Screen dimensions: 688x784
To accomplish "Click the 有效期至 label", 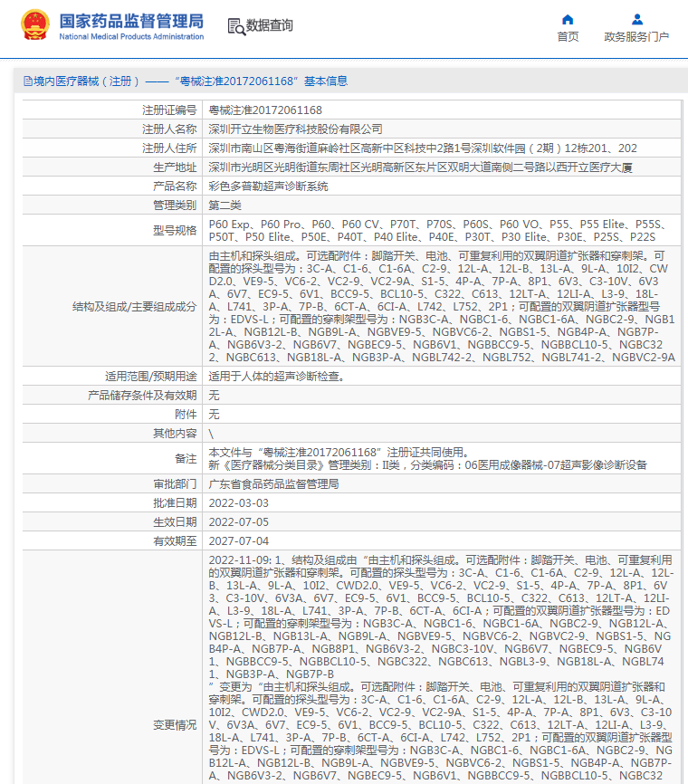I will [175, 541].
